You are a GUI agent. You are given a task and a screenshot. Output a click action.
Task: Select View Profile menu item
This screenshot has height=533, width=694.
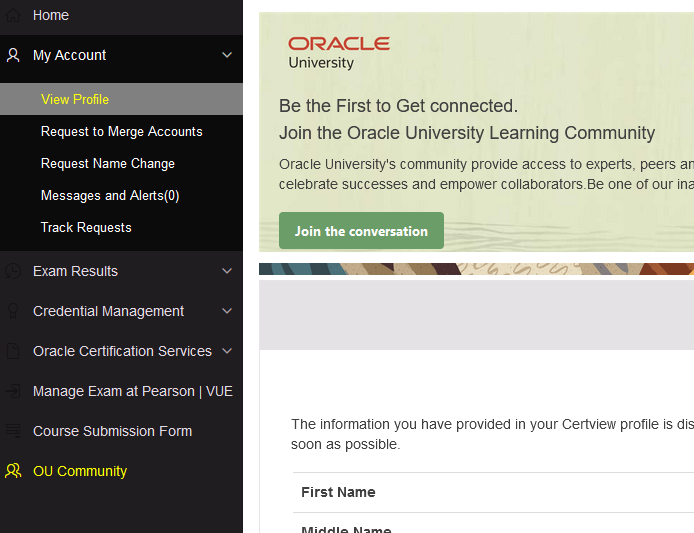click(75, 99)
